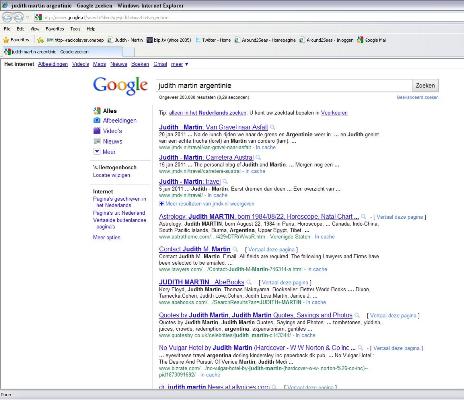
Task: Click the Gmail link in top navigation
Action: [160, 64]
